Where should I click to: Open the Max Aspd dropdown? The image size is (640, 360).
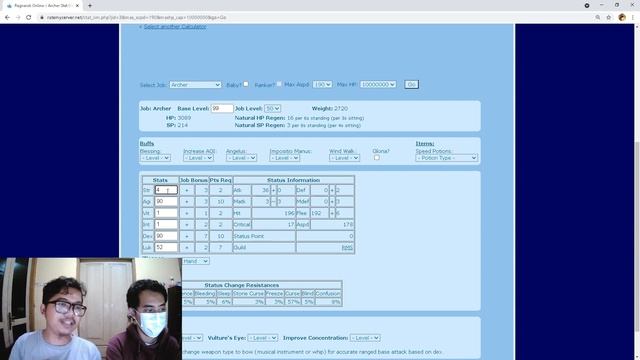point(322,84)
